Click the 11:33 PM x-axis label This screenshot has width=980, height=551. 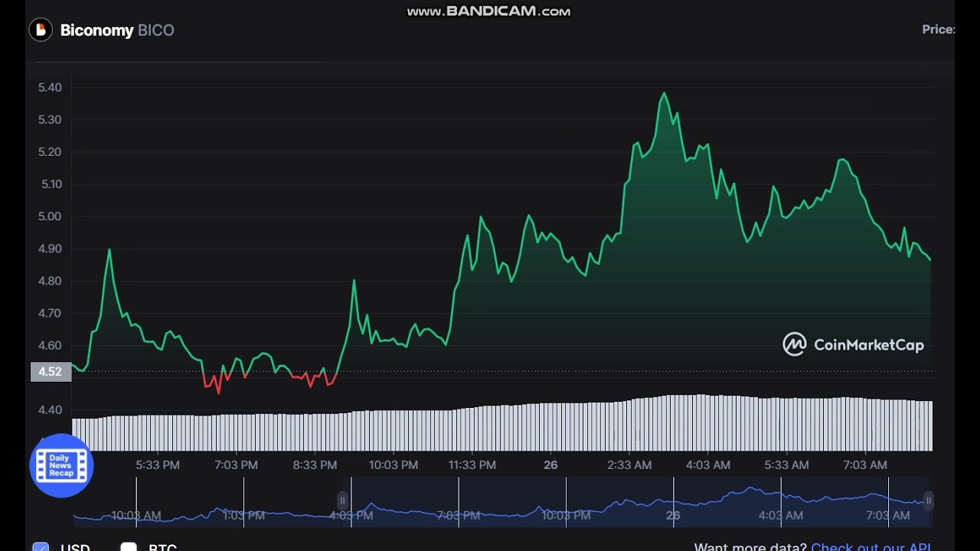(x=472, y=465)
